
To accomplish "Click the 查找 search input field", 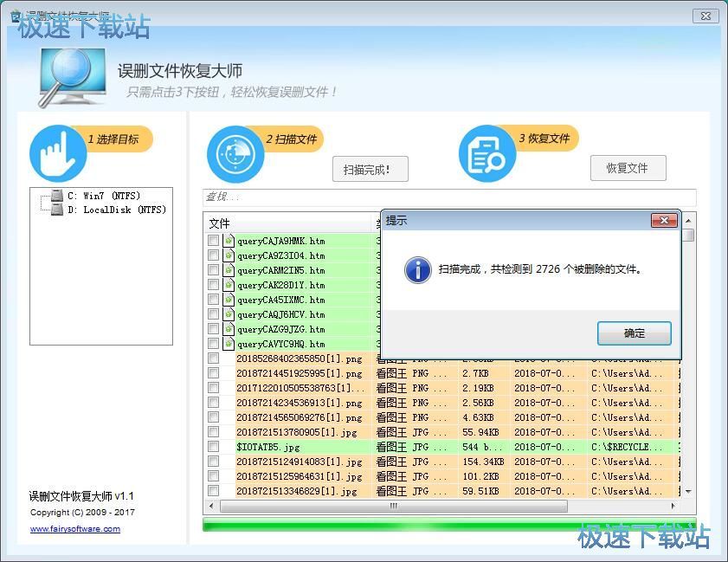I will [x=448, y=197].
